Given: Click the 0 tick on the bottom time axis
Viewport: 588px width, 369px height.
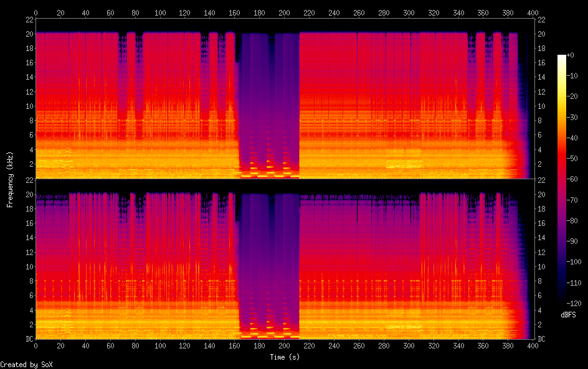Looking at the screenshot, I should point(36,345).
